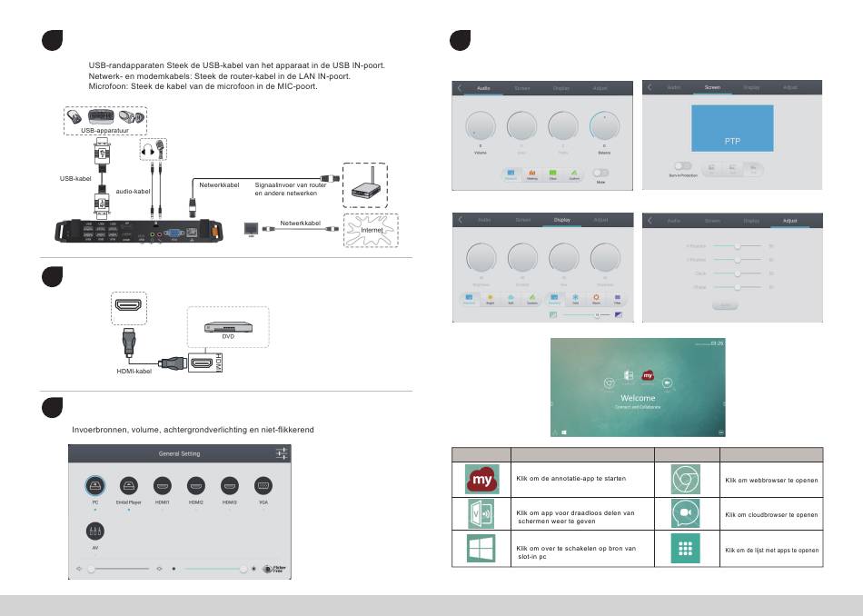Select the Embedded Player source icon
Viewport: 863px width, 616px height.
click(x=129, y=485)
